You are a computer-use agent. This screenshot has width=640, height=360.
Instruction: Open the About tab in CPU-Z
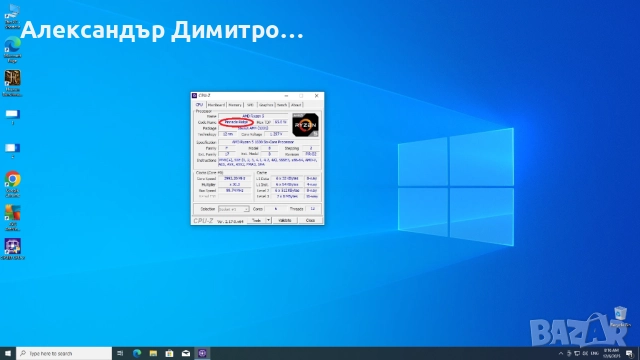click(296, 105)
